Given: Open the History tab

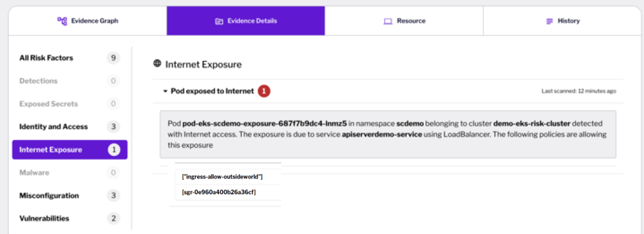Looking at the screenshot, I should click(x=562, y=21).
